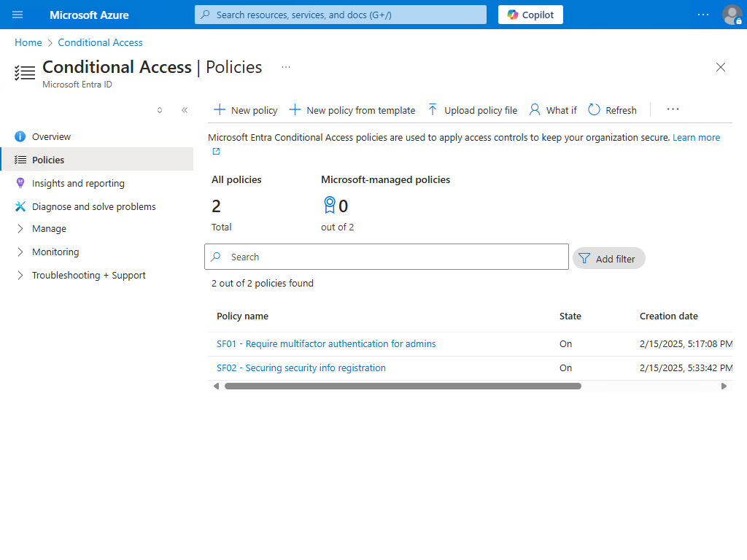Image resolution: width=747 pixels, height=560 pixels.
Task: Click the Microsoft Azure logo text
Action: point(89,15)
